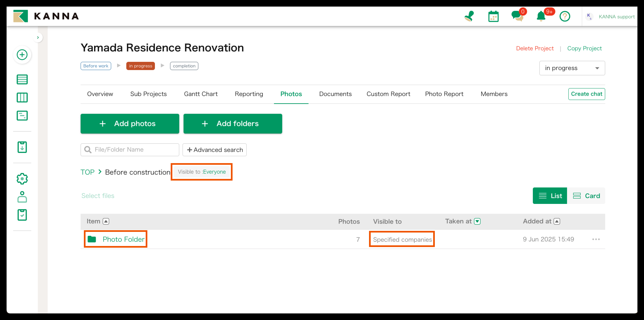Click the stamp icon in header
This screenshot has width=644, height=320.
469,16
